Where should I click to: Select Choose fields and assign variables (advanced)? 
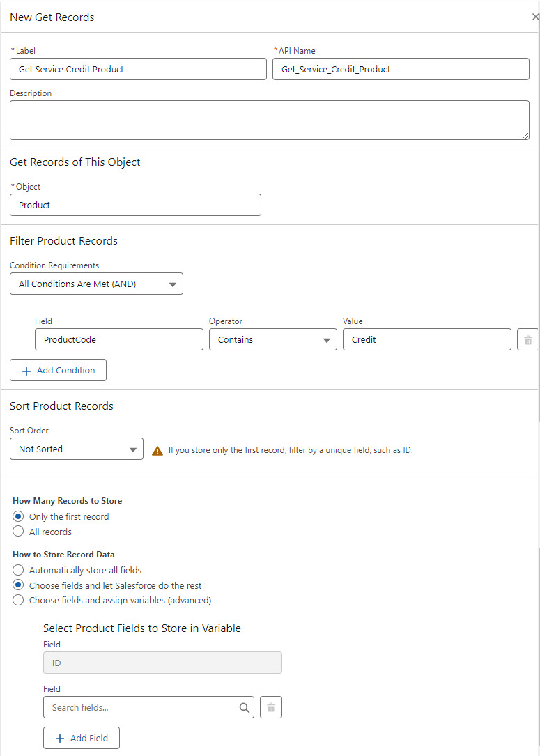click(x=19, y=600)
